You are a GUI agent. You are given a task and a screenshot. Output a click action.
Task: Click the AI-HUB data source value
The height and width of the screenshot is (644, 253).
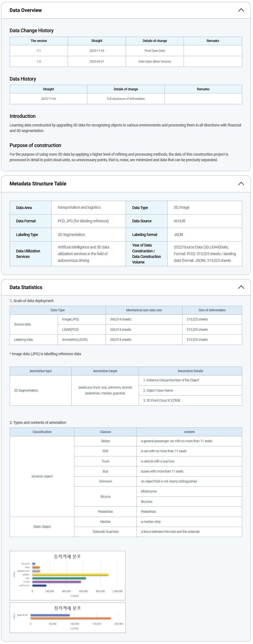(x=179, y=221)
